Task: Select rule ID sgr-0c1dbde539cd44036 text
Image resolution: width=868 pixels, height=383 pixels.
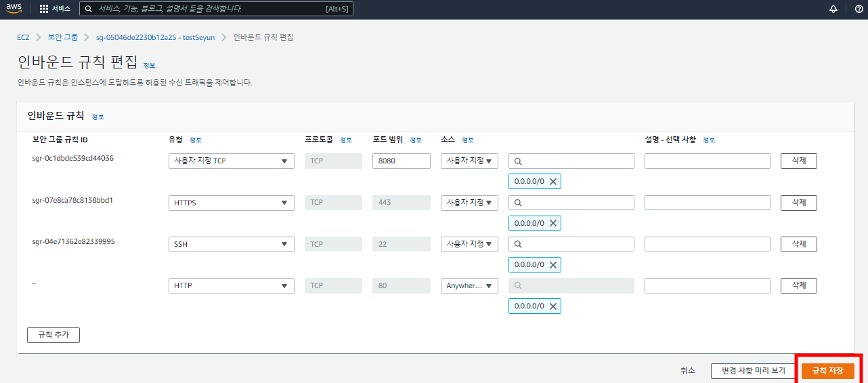Action: click(73, 158)
